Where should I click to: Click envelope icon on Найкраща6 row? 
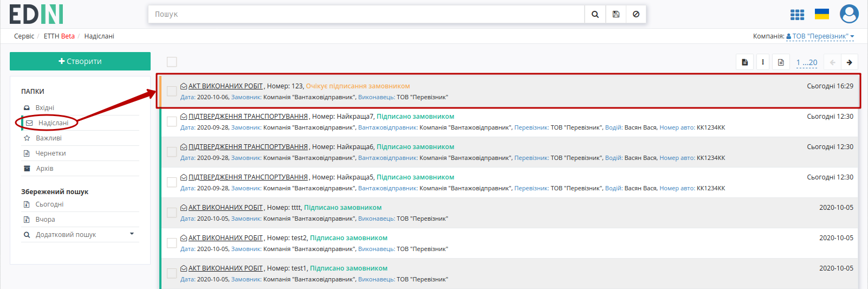coord(184,147)
